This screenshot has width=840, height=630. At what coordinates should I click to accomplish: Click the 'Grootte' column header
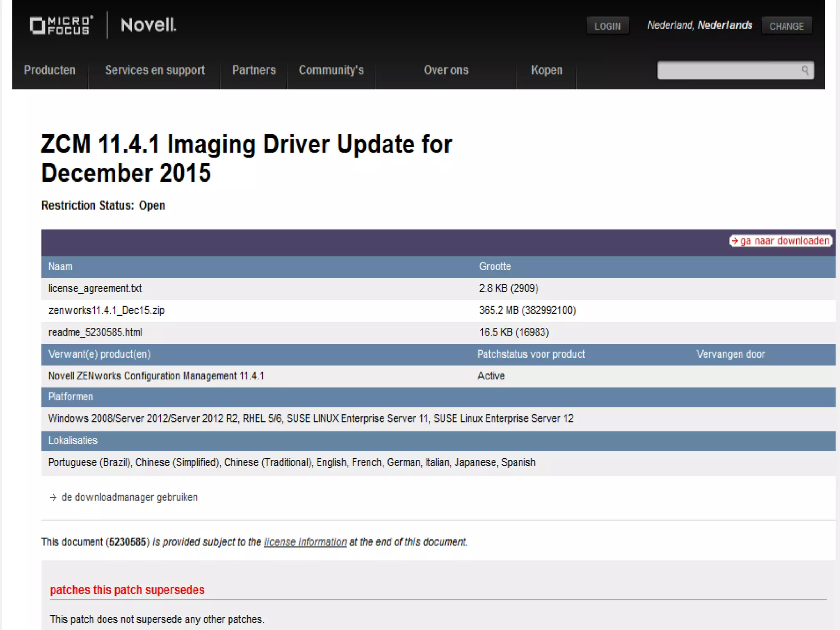coord(495,267)
